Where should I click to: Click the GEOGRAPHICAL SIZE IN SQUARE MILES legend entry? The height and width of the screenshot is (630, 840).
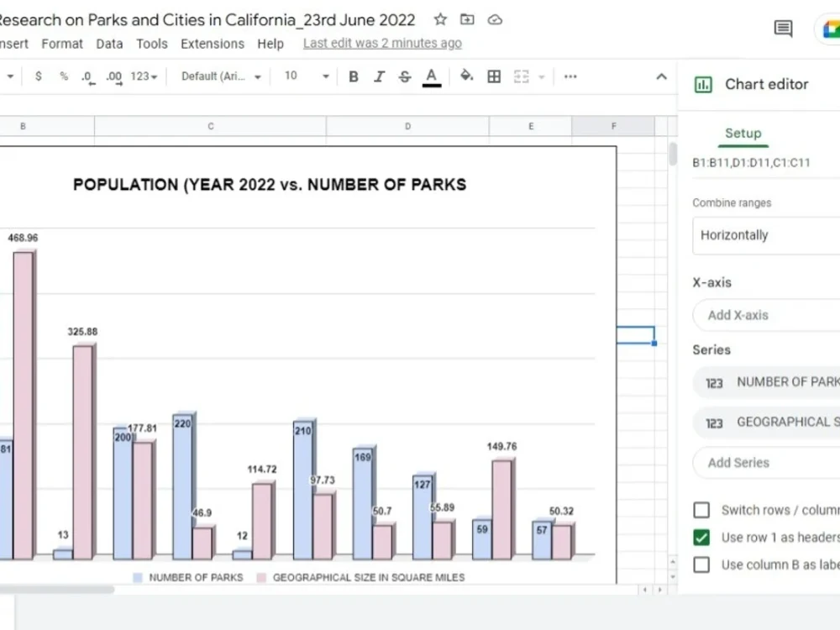[361, 578]
